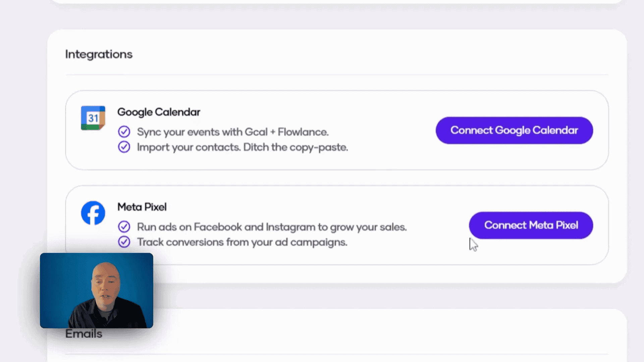Select the Emails section heading

[84, 333]
